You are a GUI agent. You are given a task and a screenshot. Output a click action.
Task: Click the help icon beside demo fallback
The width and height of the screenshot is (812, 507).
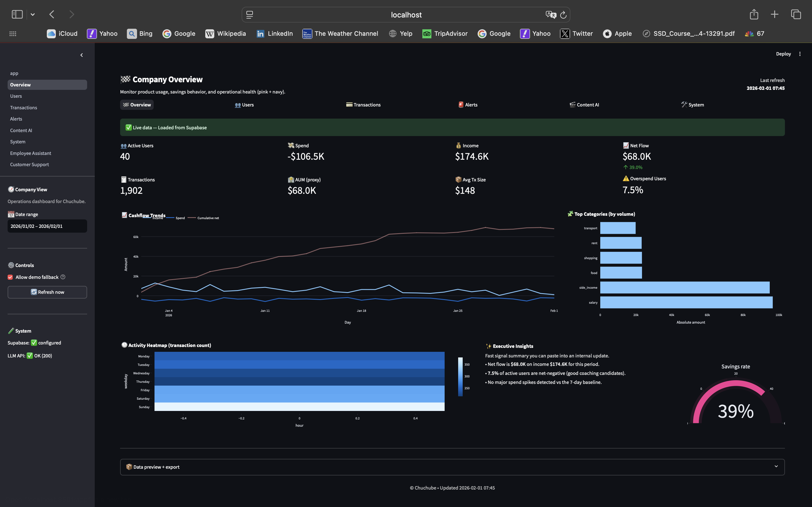(63, 277)
